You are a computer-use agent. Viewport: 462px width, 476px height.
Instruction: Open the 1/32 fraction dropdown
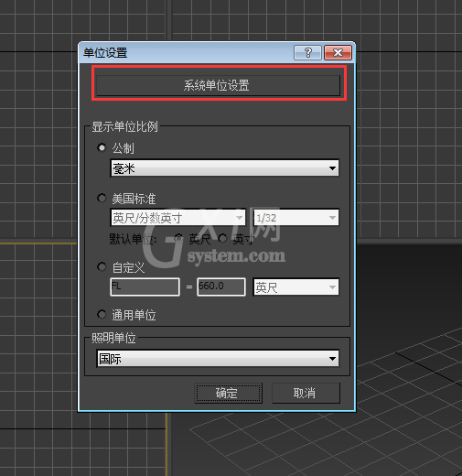[x=296, y=218]
